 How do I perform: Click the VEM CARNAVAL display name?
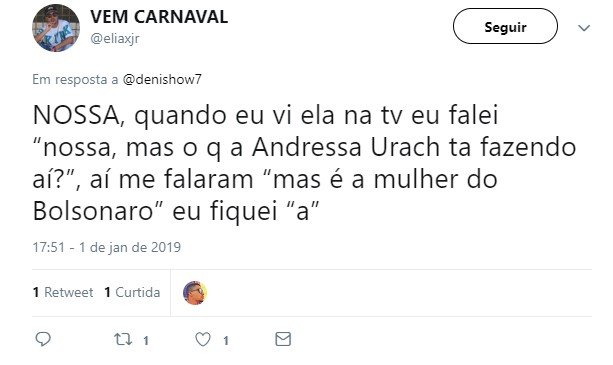[x=159, y=17]
